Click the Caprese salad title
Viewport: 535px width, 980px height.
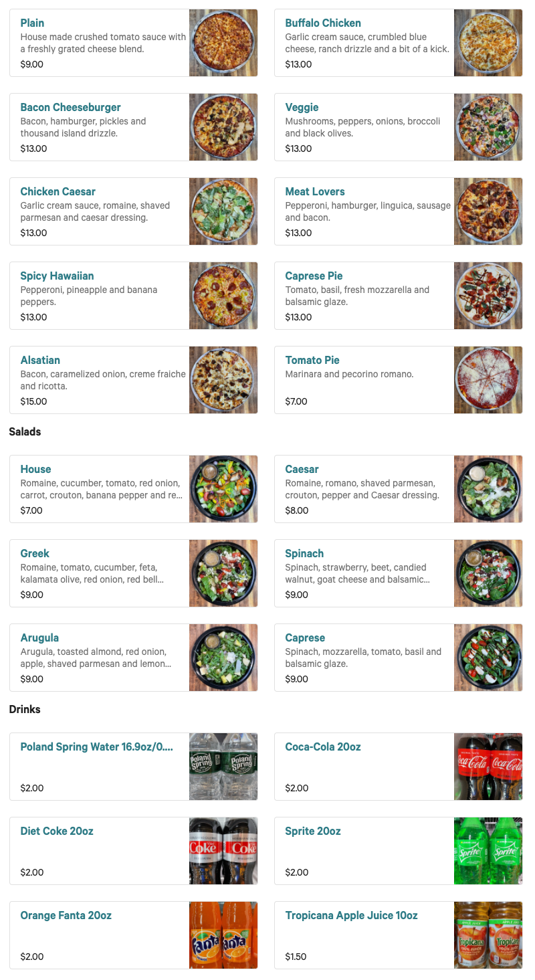coord(305,638)
